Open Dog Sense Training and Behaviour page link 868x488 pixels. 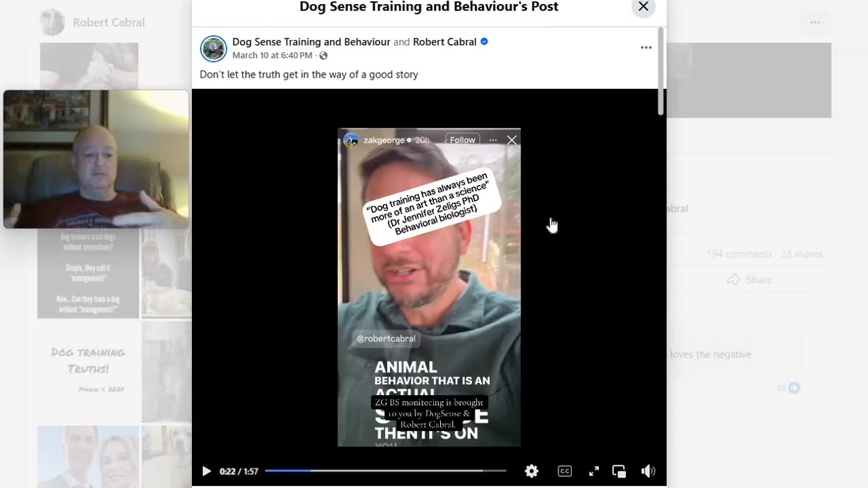point(311,41)
